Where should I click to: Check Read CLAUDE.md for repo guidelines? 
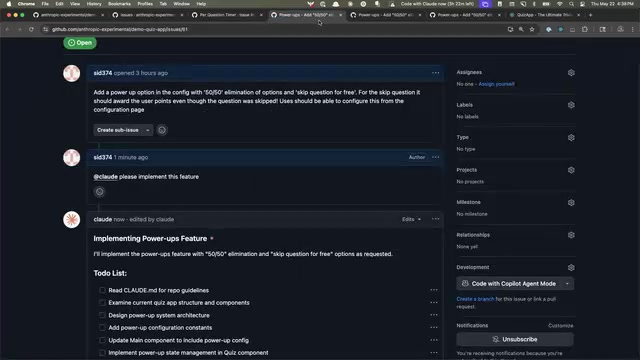pyautogui.click(x=102, y=290)
